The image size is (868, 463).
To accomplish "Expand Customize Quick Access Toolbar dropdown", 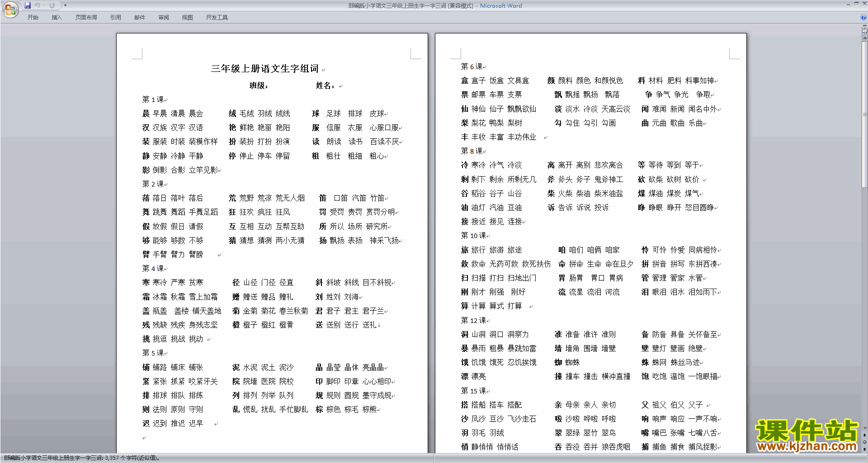I will pyautogui.click(x=65, y=5).
